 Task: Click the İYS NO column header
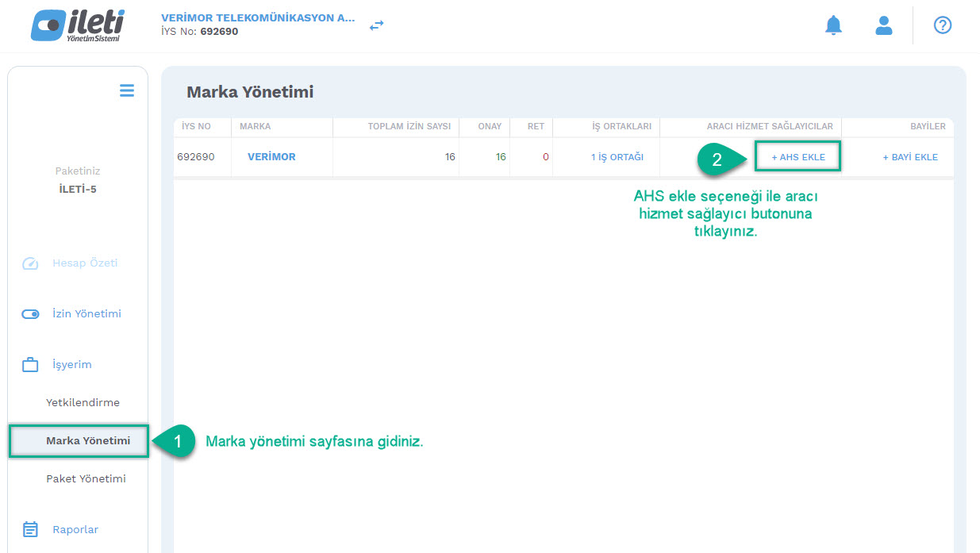tap(196, 126)
